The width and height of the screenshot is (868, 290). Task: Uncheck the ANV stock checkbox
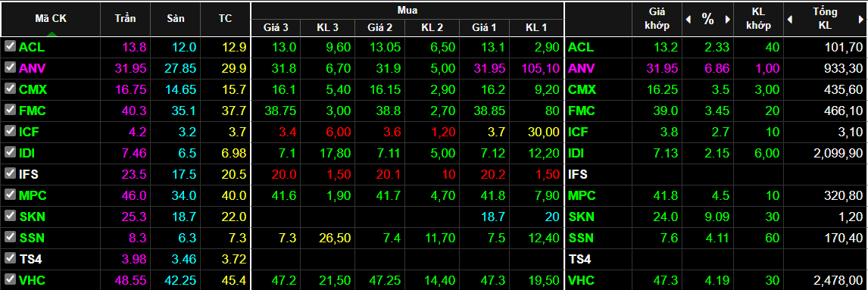[9, 68]
